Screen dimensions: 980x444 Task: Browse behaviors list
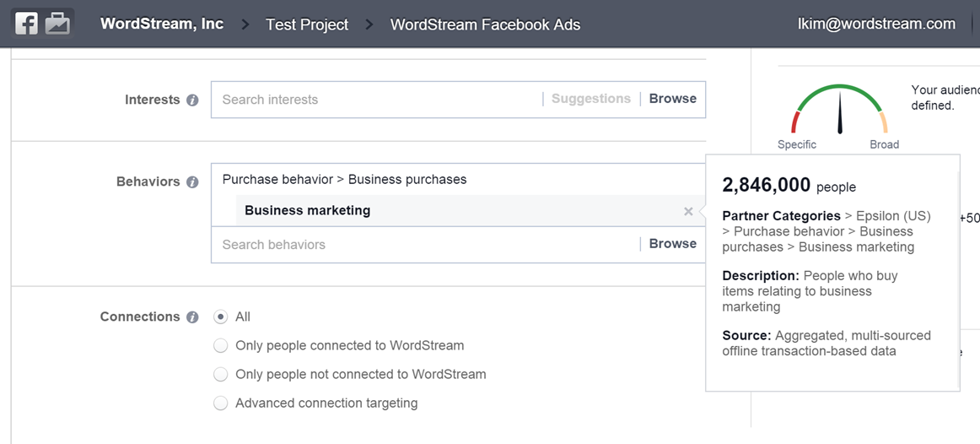[672, 244]
